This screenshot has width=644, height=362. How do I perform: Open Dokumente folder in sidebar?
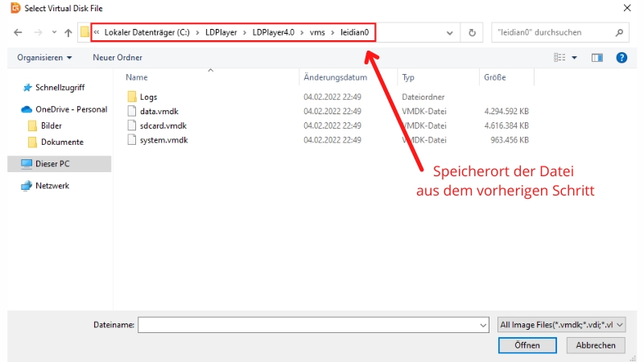click(x=62, y=142)
